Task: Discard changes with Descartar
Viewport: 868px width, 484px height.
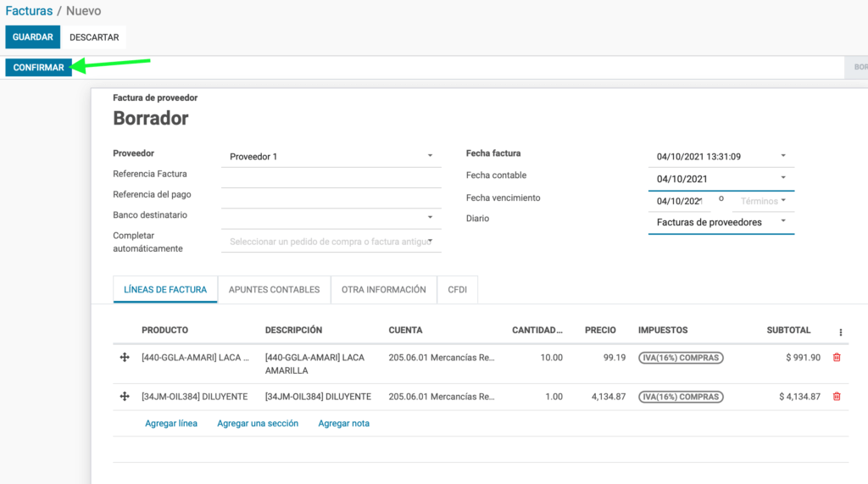Action: (94, 37)
